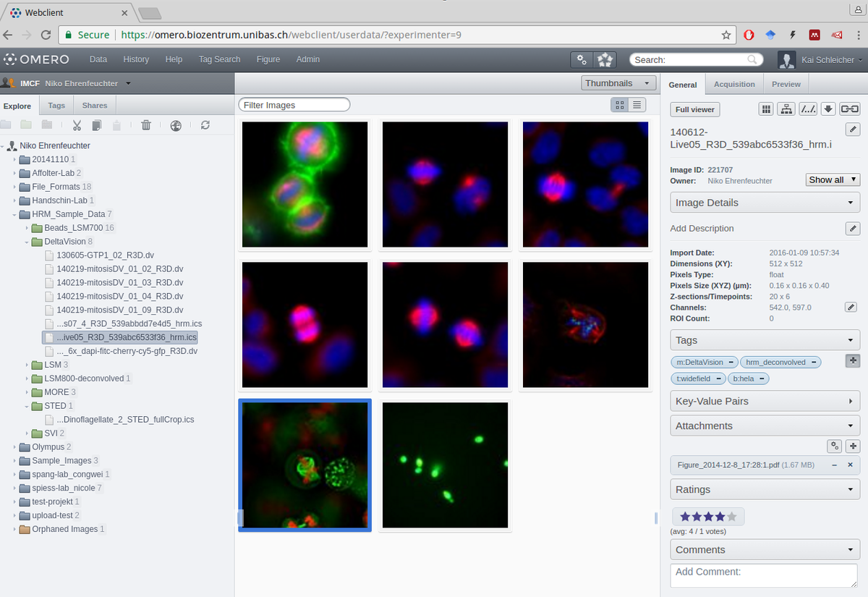Switch to the Acquisition tab
868x597 pixels.
point(734,85)
